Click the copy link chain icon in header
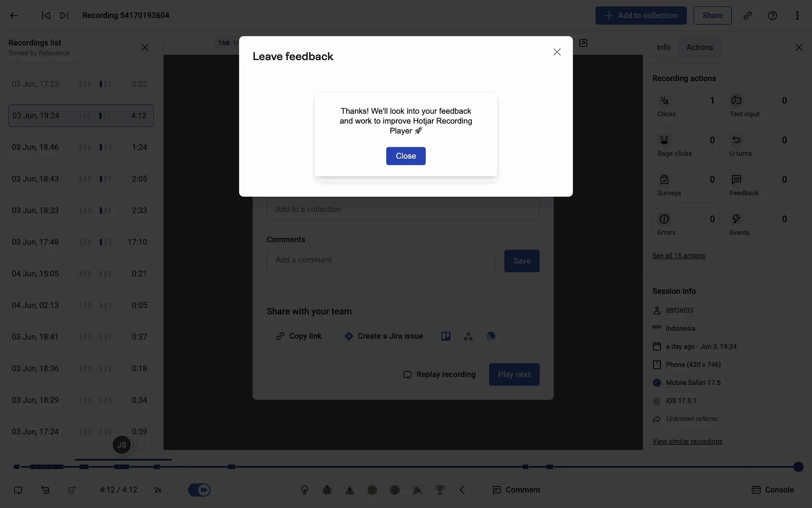Screen dimensions: 812x508 point(748,16)
